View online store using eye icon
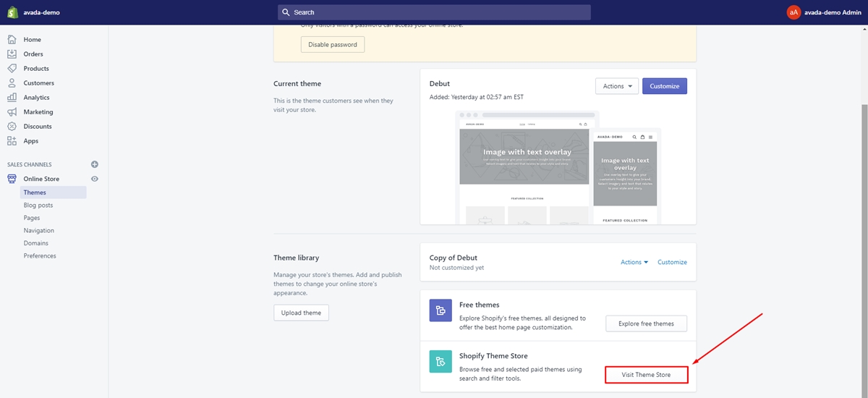Screen dimensions: 868x398 pos(95,179)
